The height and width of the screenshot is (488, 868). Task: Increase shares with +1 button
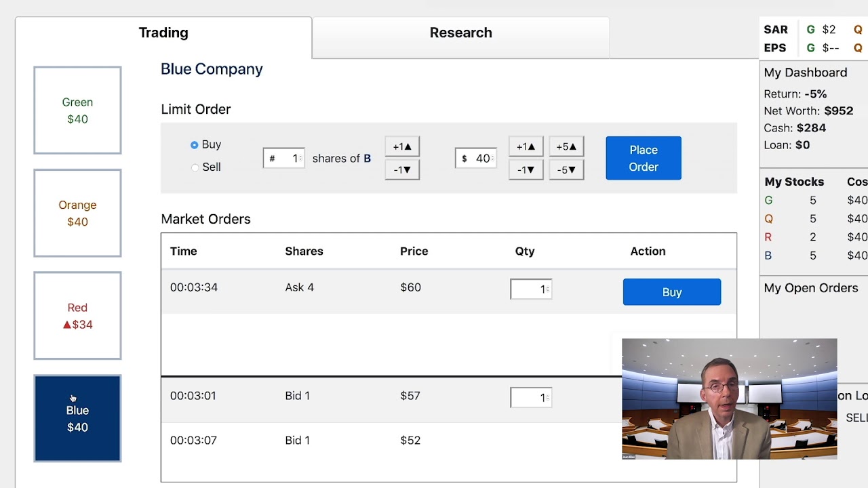tap(402, 146)
